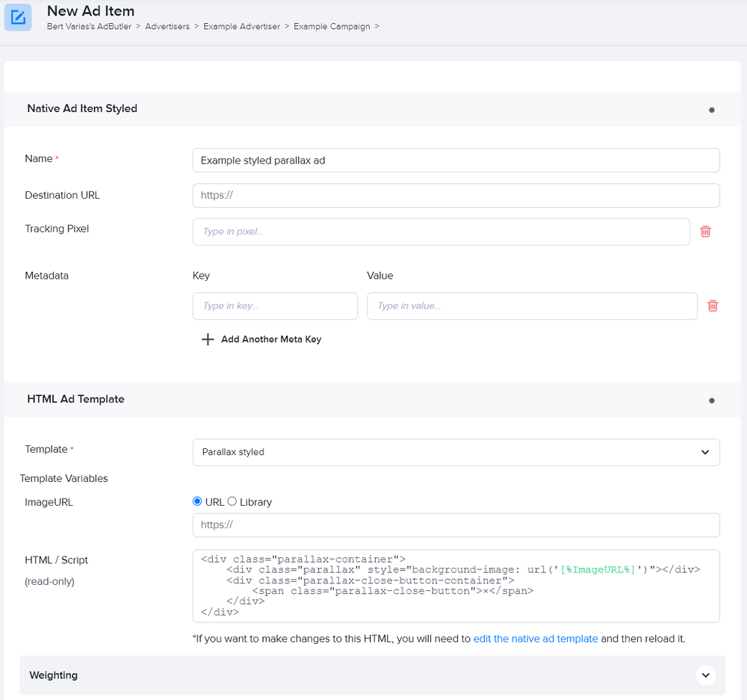This screenshot has height=700, width=747.
Task: Click the Metadata value input
Action: point(532,306)
